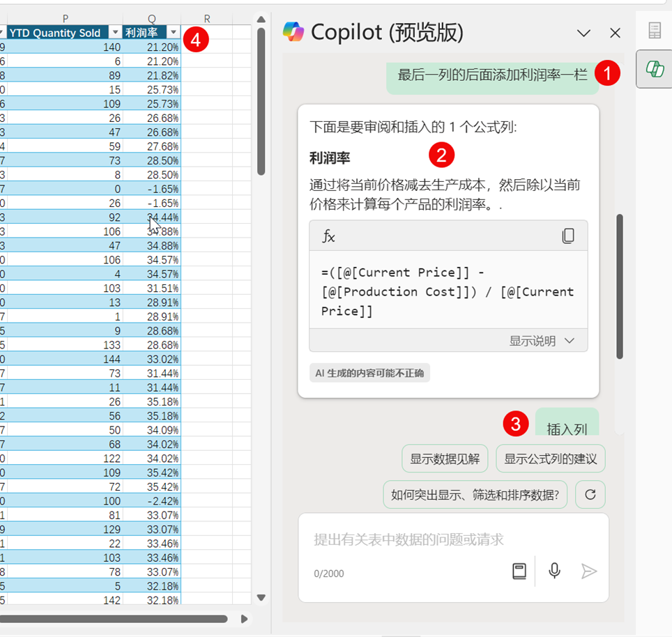The height and width of the screenshot is (637, 672).
Task: Click the Copilot chat vertical scrollbar thumb
Action: click(619, 286)
